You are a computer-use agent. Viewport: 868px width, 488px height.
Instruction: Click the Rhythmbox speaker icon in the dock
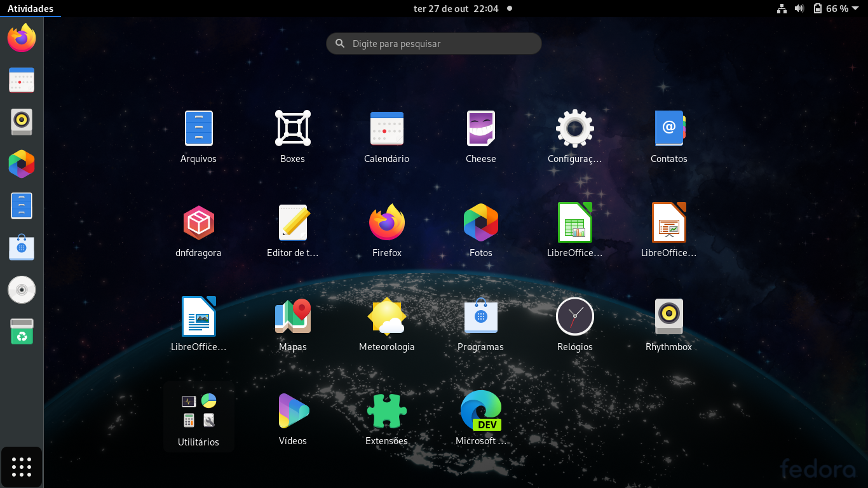pyautogui.click(x=22, y=122)
